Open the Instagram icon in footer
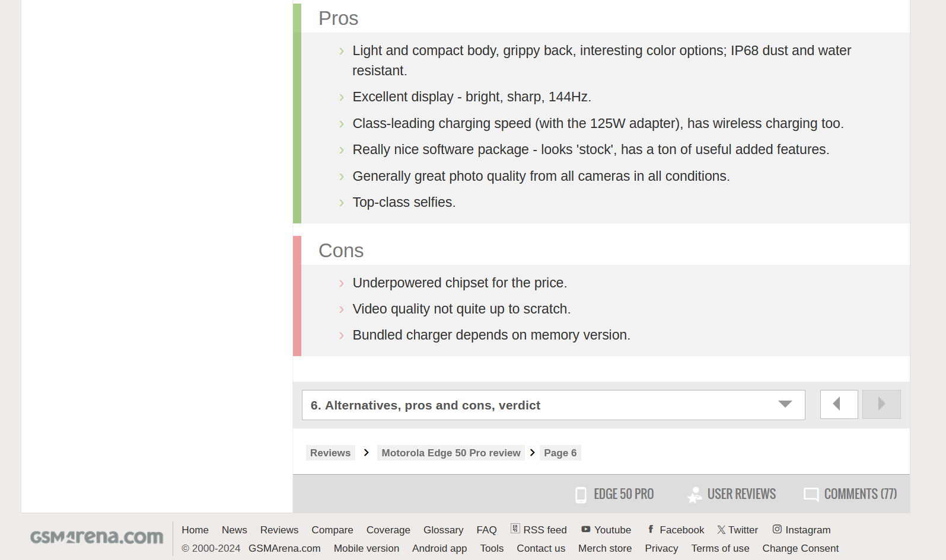946x560 pixels. [777, 529]
